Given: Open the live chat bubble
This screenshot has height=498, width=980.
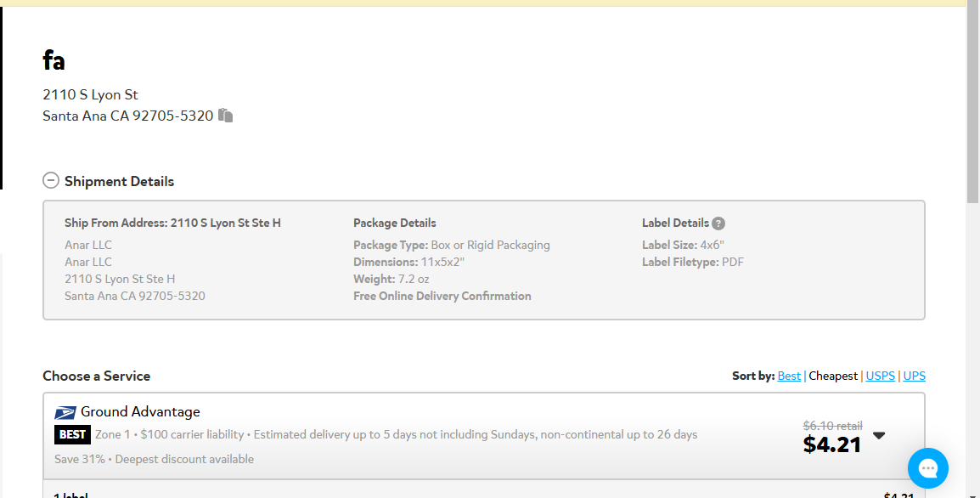Looking at the screenshot, I should point(927,468).
